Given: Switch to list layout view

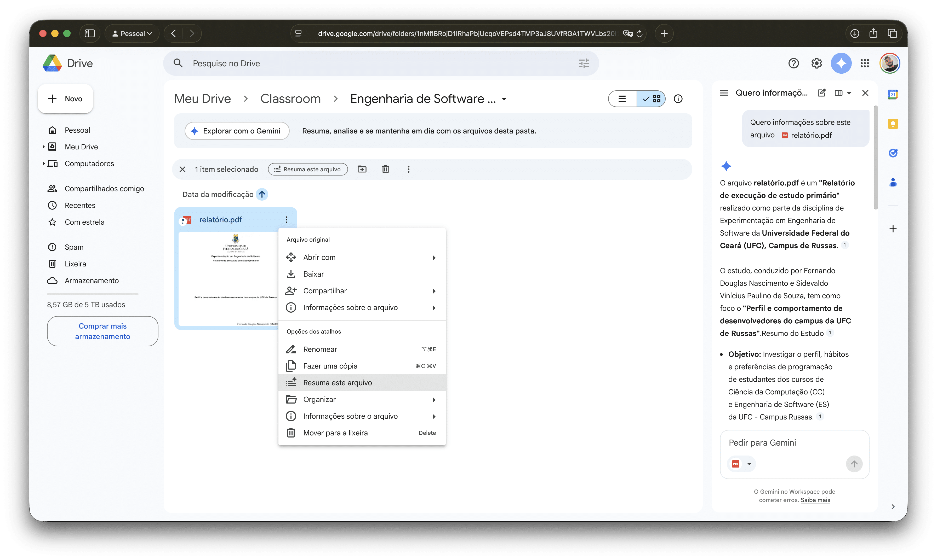Looking at the screenshot, I should click(622, 99).
